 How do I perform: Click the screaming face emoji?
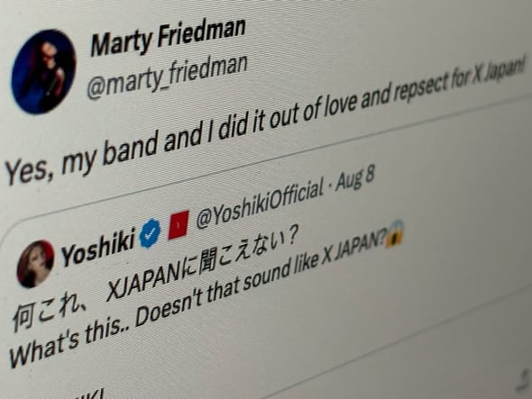tap(394, 232)
